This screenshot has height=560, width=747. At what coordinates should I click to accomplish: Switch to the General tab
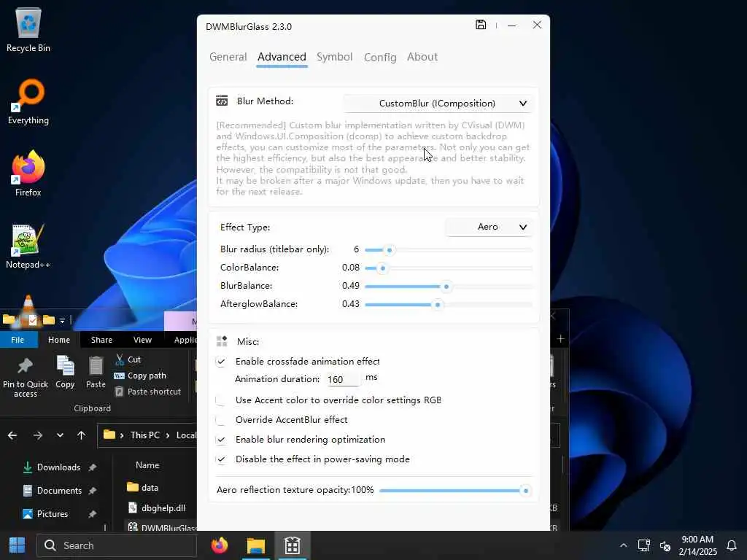click(x=228, y=57)
